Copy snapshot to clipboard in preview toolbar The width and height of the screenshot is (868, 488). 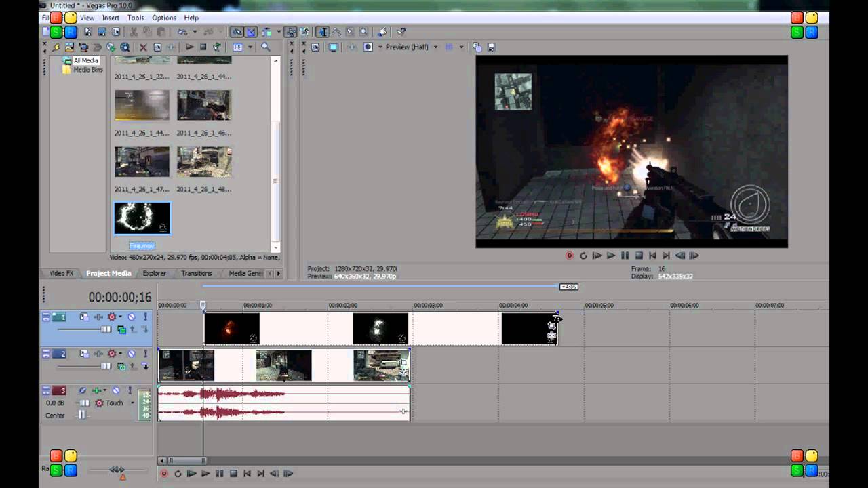(x=477, y=47)
